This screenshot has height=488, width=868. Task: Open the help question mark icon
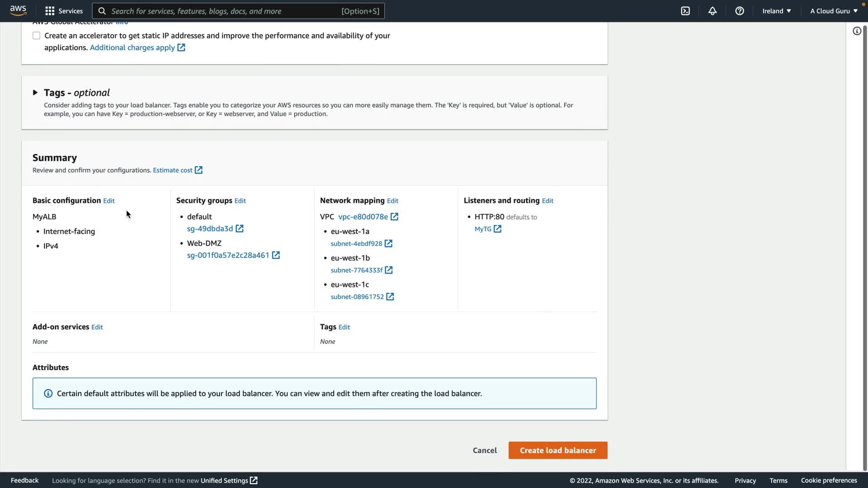(740, 11)
